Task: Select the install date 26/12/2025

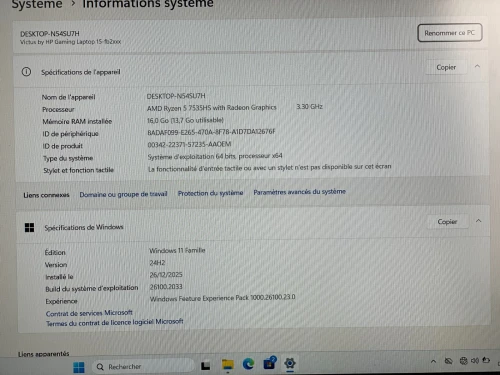Action: coord(166,275)
